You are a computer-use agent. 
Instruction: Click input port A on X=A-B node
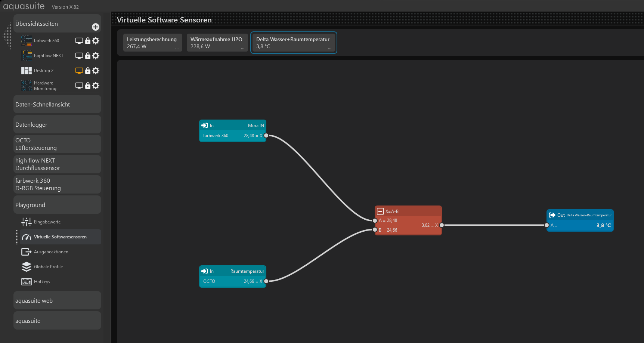pos(375,220)
